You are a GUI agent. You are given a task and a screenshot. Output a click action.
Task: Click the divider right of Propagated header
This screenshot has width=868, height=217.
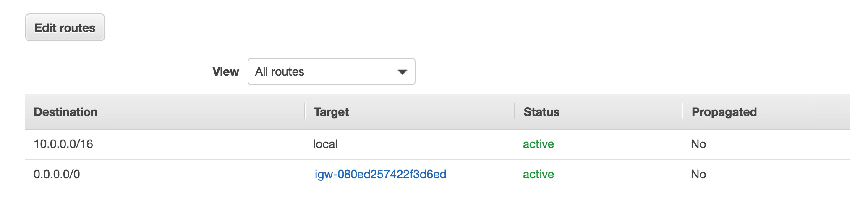coord(808,112)
